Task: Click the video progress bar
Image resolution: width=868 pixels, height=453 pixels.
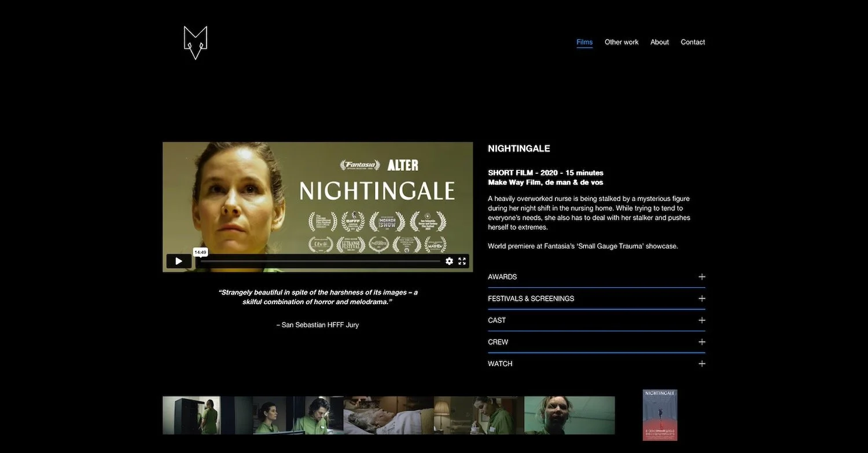Action: coord(321,261)
